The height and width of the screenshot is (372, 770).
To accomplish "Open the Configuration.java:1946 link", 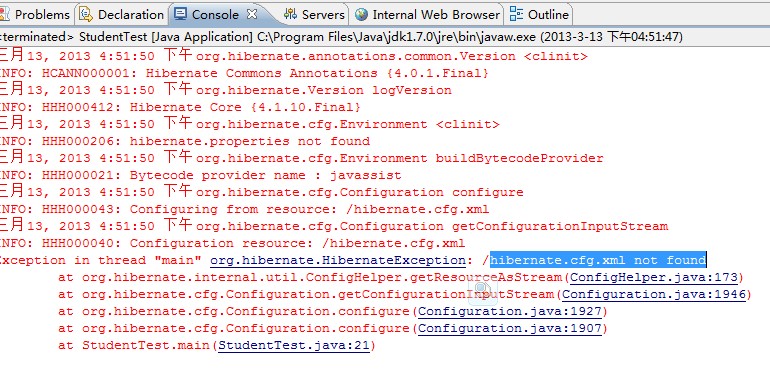I will [654, 294].
